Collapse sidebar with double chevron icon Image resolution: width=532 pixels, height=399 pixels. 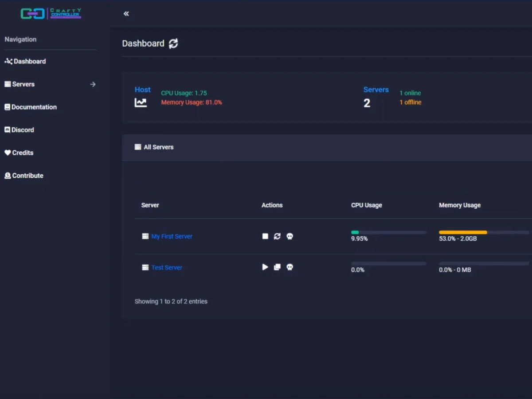(x=126, y=14)
